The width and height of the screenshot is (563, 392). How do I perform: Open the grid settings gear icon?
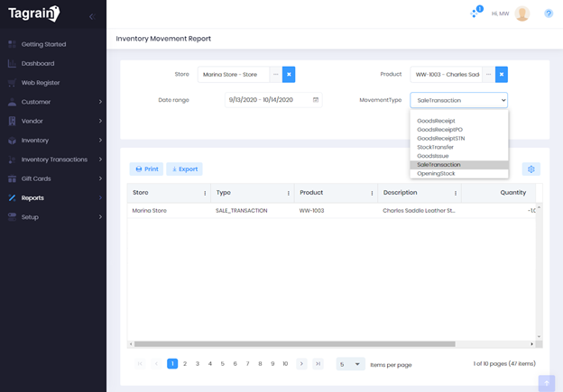[531, 169]
